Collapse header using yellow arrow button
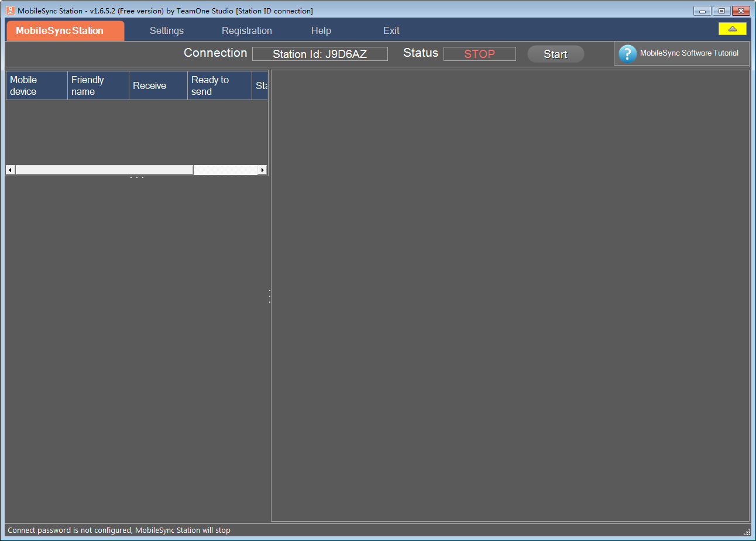Image resolution: width=756 pixels, height=541 pixels. [x=733, y=29]
